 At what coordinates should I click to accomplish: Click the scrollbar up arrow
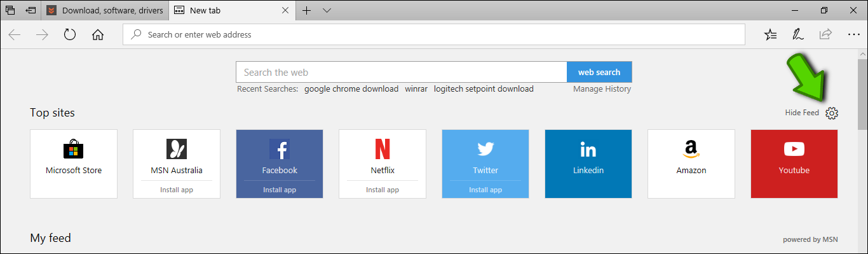pyautogui.click(x=862, y=53)
